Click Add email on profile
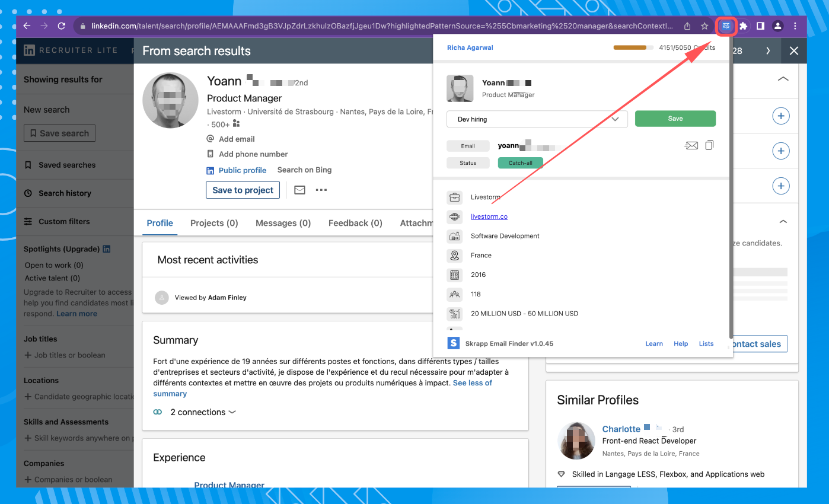The height and width of the screenshot is (504, 829). pos(237,139)
